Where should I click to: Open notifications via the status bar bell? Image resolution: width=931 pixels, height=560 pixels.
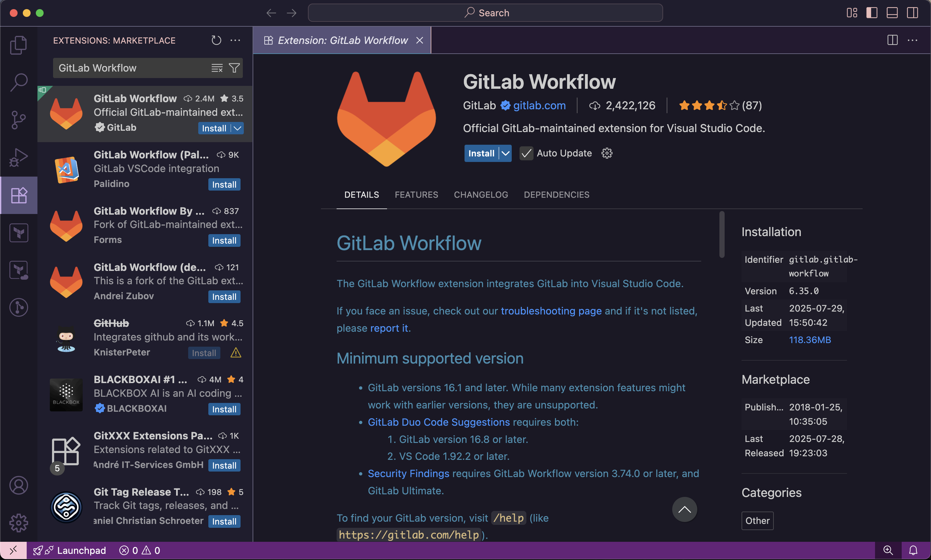pos(914,550)
